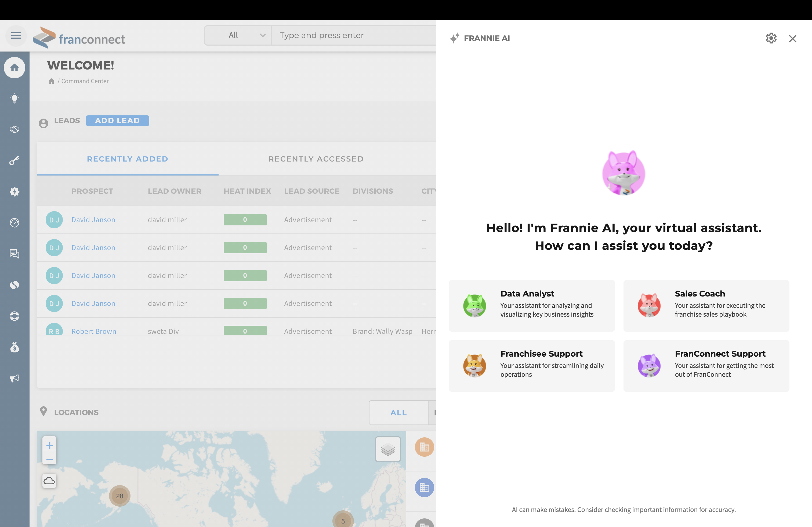Zoom in on the locations map
Image resolution: width=812 pixels, height=527 pixels.
click(x=49, y=445)
